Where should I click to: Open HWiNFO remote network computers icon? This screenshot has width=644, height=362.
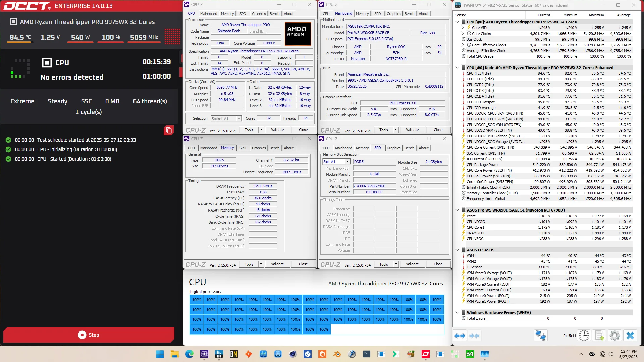(540, 336)
